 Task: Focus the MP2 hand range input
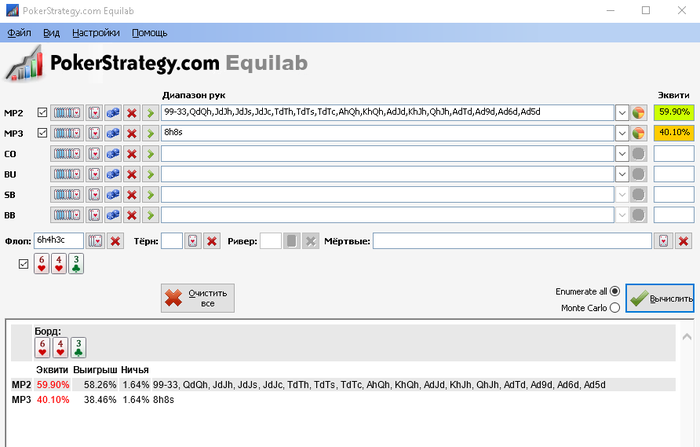pyautogui.click(x=388, y=113)
